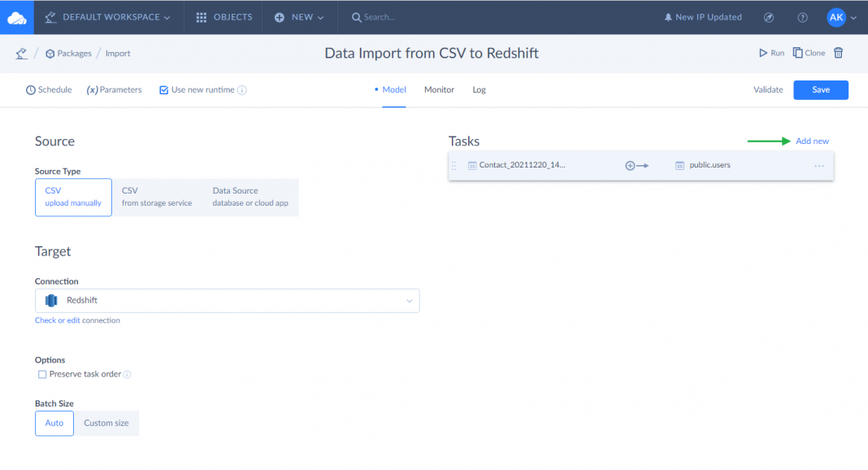The image size is (868, 470).
Task: Click the Check or edit connection link
Action: (77, 320)
